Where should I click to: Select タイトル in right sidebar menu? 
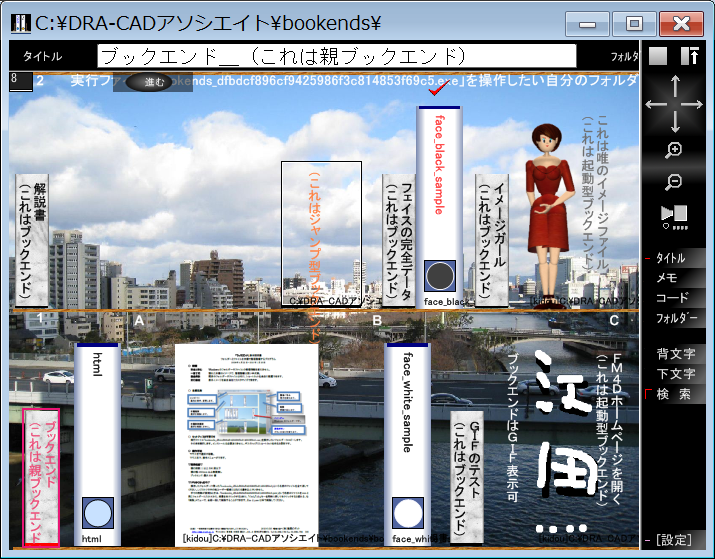pyautogui.click(x=671, y=258)
